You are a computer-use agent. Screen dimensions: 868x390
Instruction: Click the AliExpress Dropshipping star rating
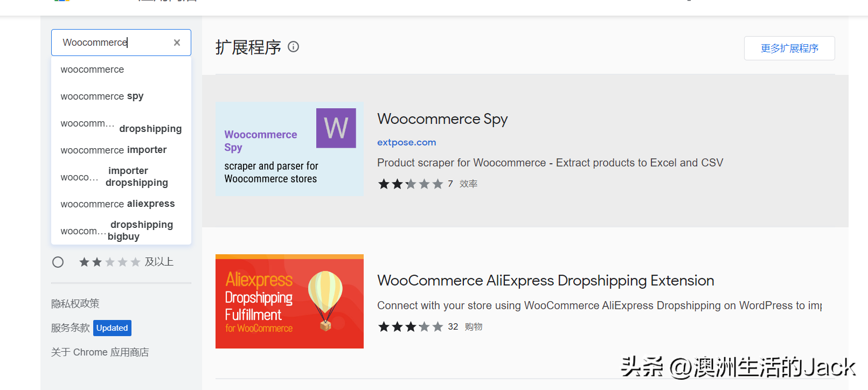point(411,327)
